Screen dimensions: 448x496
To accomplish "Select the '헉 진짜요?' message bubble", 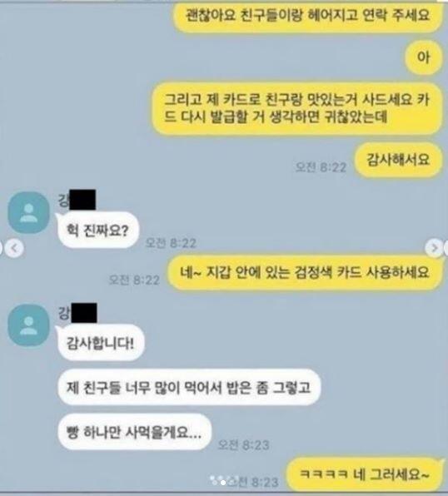I will click(98, 230).
